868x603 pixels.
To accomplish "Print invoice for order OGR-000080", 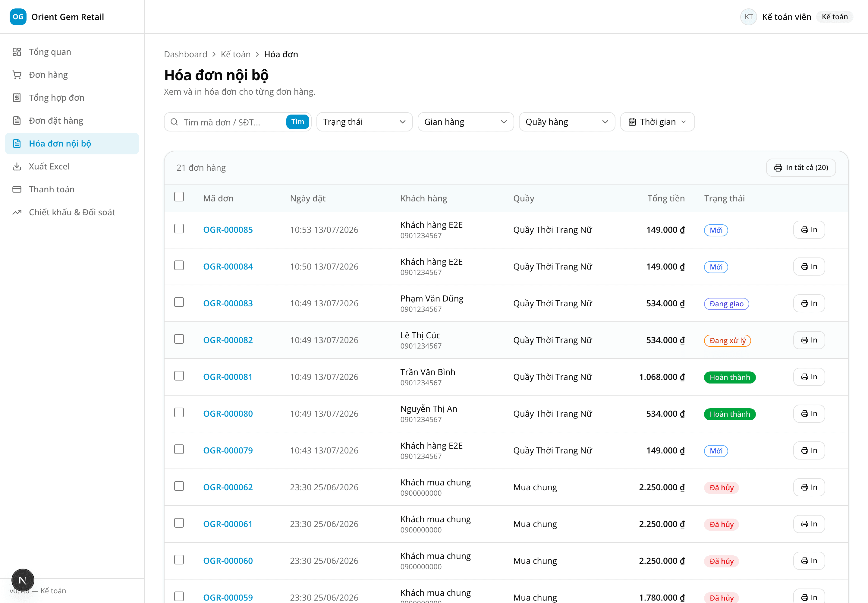I will point(809,414).
